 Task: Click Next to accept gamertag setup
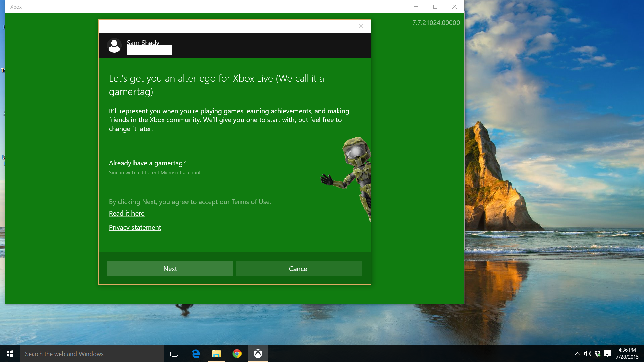(170, 268)
